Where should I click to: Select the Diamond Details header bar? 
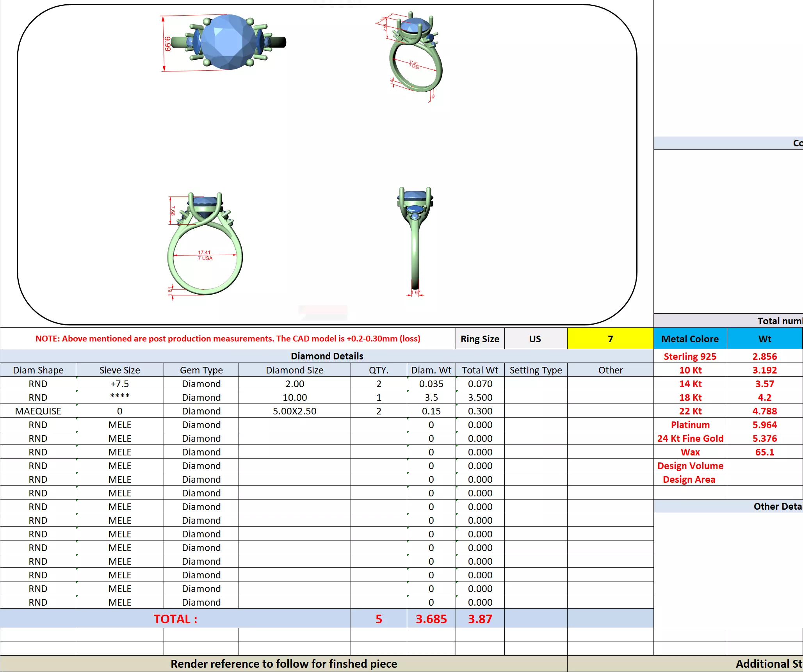tap(327, 356)
